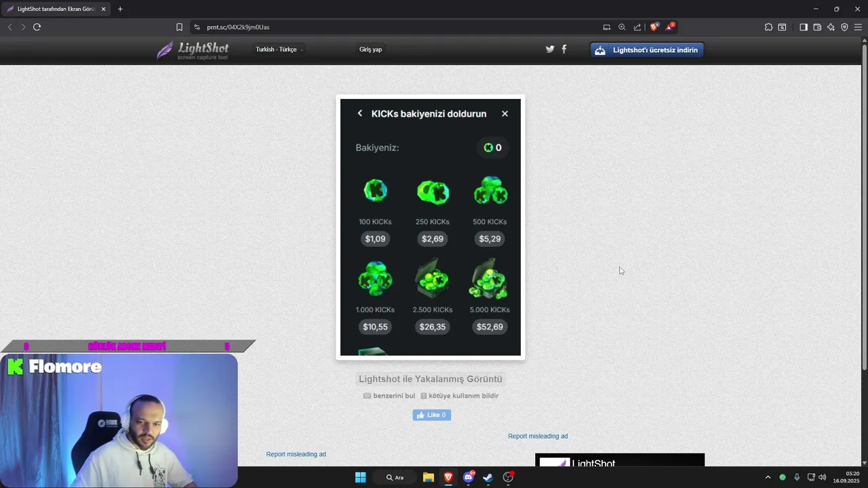Open the Windows Start menu

tap(360, 477)
